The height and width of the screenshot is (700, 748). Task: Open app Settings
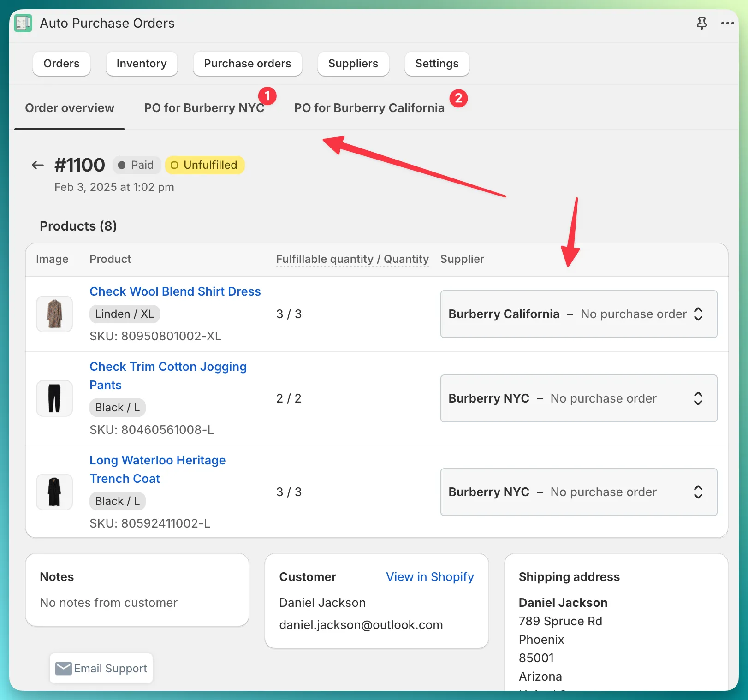pyautogui.click(x=437, y=64)
